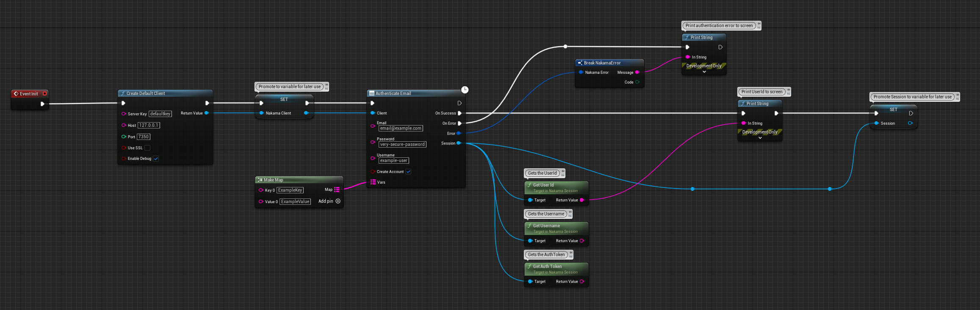Click the Return Value pin on Create Default Client
Image resolution: width=980 pixels, height=310 pixels.
(207, 113)
